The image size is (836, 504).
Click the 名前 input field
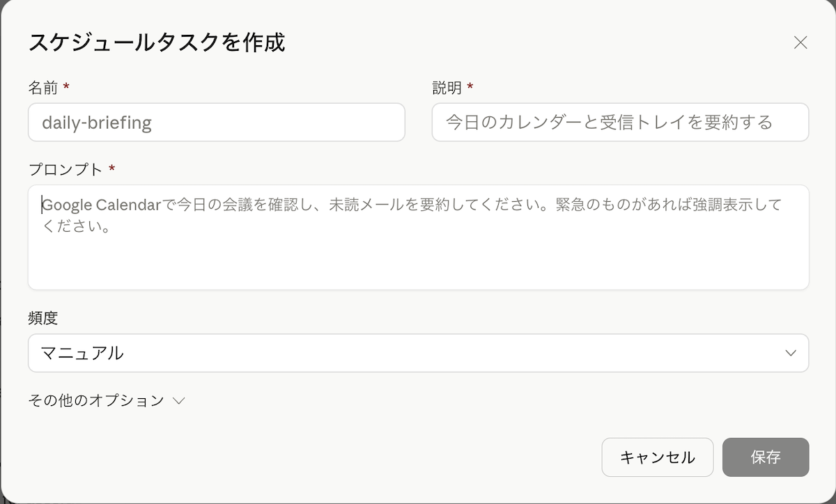216,123
